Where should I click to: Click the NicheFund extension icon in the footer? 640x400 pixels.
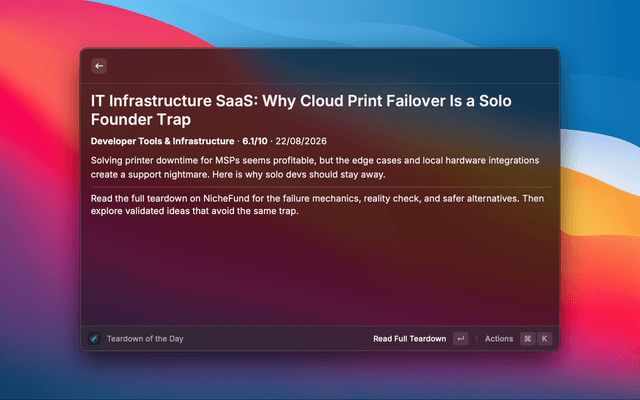pos(94,338)
